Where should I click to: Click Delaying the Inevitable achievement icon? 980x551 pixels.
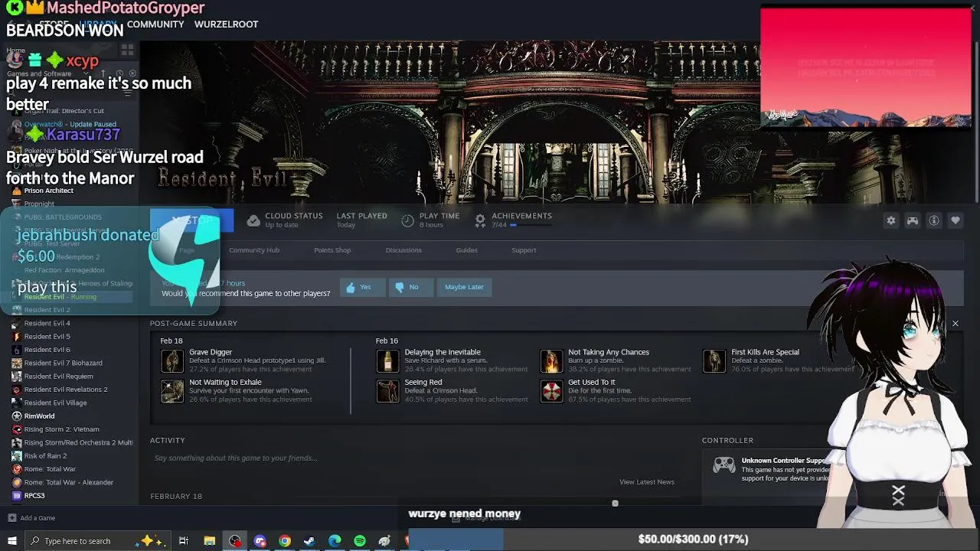(387, 360)
